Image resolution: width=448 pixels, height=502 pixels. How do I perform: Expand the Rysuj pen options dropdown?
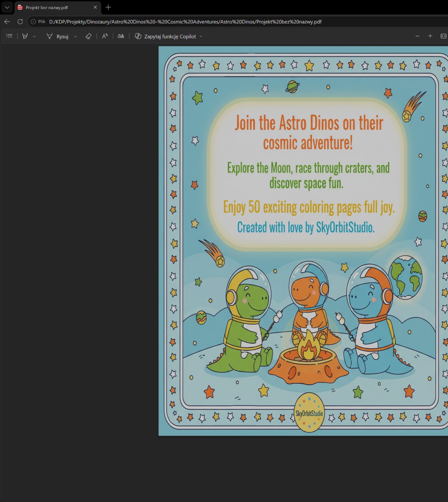[x=75, y=37]
